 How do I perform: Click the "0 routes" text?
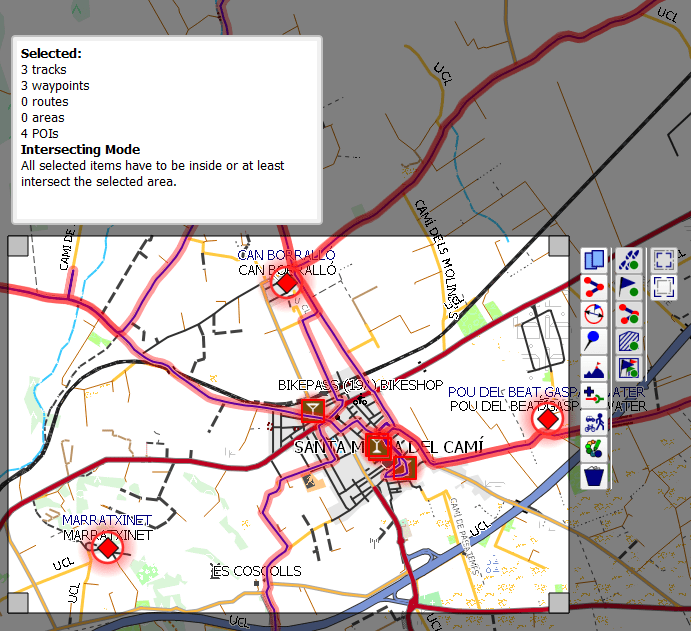click(45, 102)
